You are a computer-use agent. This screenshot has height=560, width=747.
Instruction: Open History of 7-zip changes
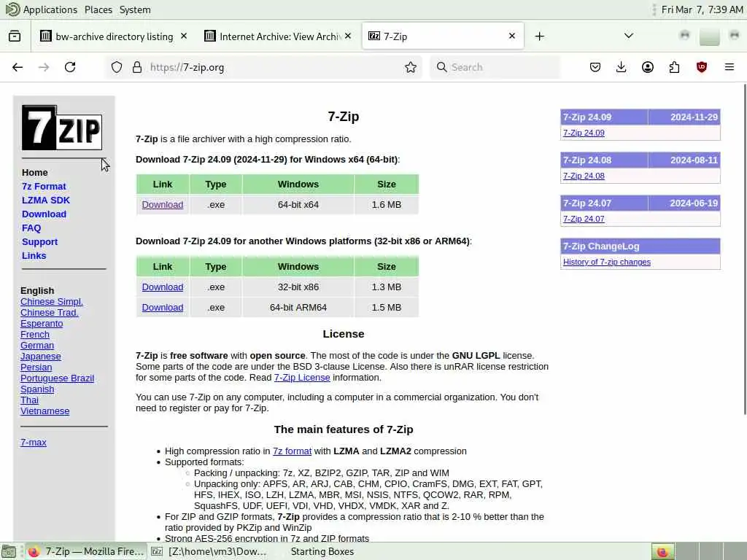click(606, 262)
